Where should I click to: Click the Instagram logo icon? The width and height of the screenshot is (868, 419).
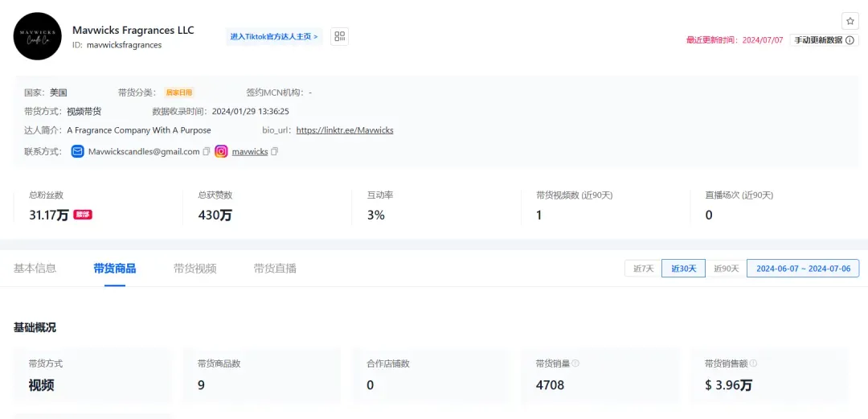222,151
